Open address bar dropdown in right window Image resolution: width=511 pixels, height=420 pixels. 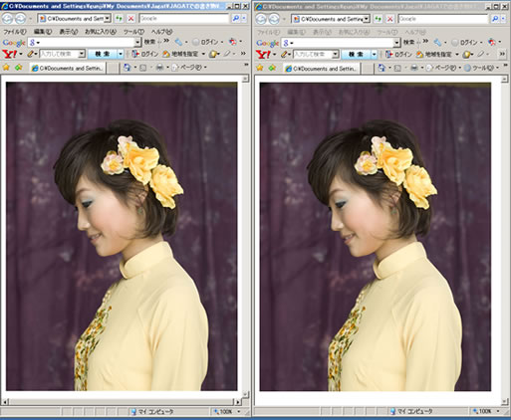367,19
